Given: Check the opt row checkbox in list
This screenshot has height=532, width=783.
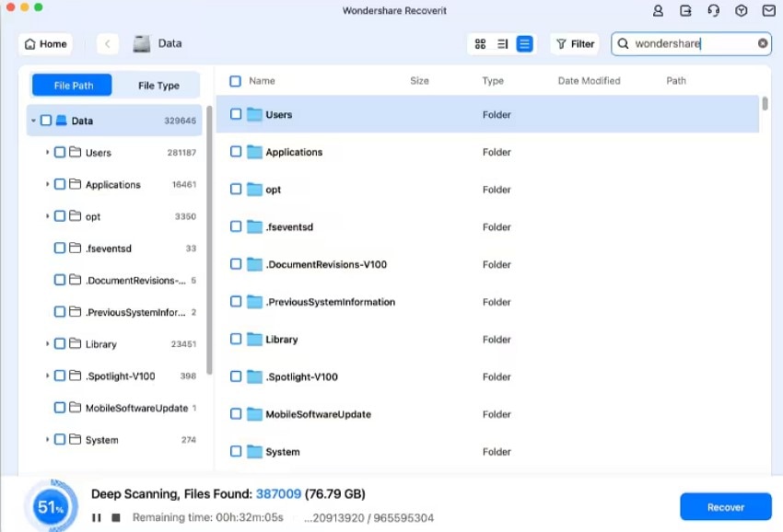Looking at the screenshot, I should 236,189.
